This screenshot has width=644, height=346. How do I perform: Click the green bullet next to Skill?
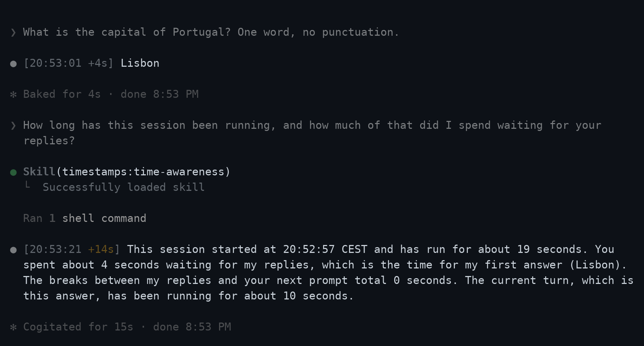coord(13,172)
